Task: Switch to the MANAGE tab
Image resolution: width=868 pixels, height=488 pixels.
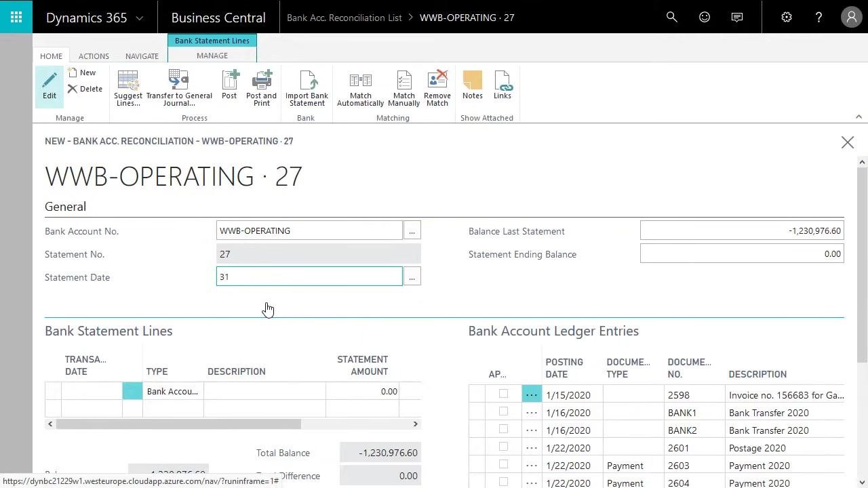Action: click(212, 56)
